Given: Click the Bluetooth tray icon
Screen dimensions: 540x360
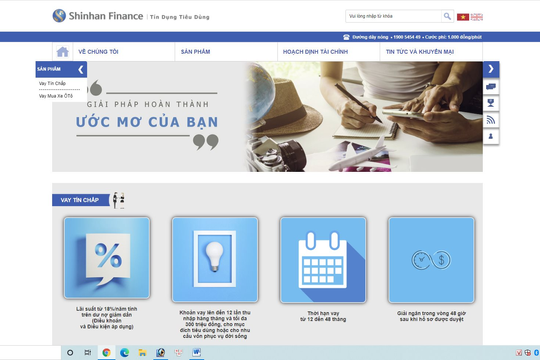Looking at the screenshot, I should 537,353.
